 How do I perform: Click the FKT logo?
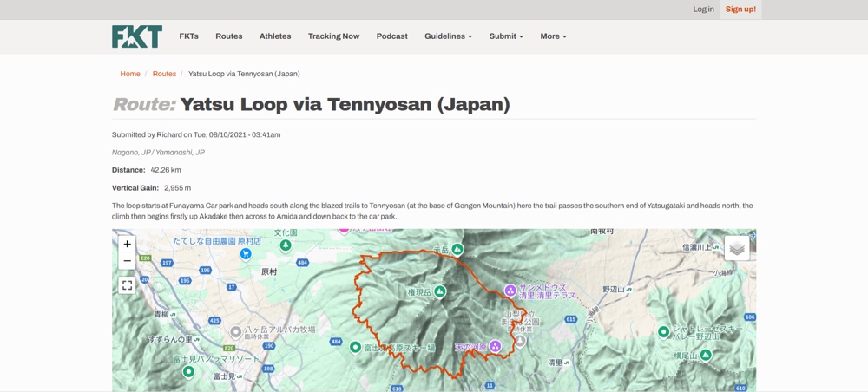tap(137, 36)
